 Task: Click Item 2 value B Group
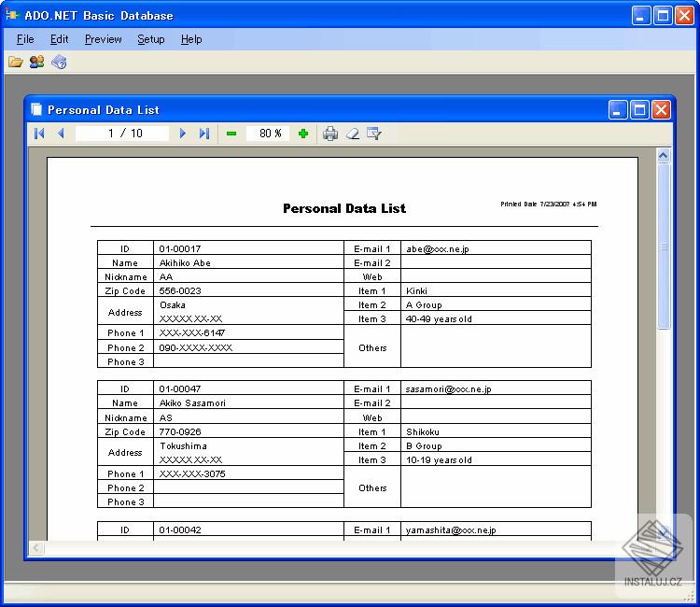click(x=424, y=445)
